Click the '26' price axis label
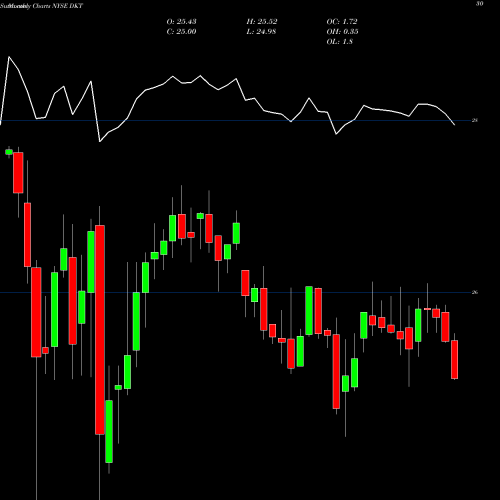 tap(475, 292)
